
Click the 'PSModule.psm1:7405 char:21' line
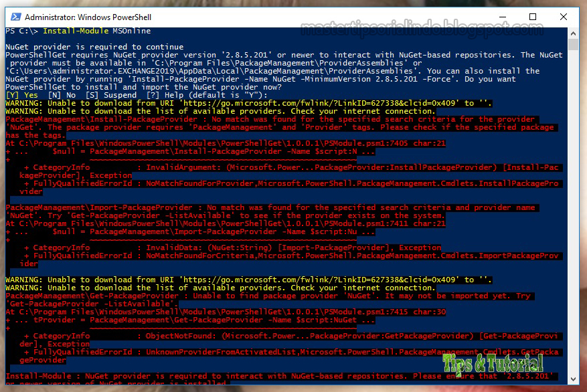[226, 143]
